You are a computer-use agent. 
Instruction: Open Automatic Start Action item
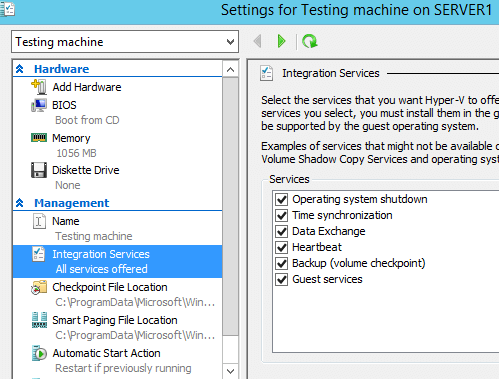[x=107, y=353]
